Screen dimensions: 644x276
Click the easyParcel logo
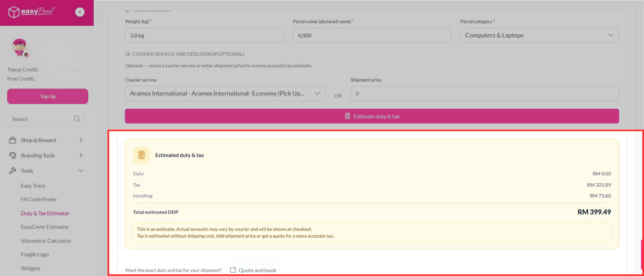[x=32, y=12]
